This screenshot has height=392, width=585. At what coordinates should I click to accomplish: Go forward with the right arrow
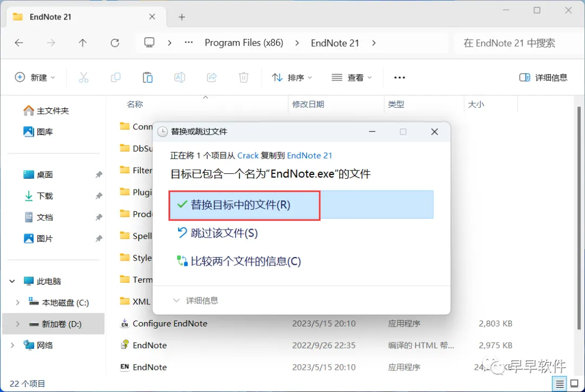coord(51,43)
